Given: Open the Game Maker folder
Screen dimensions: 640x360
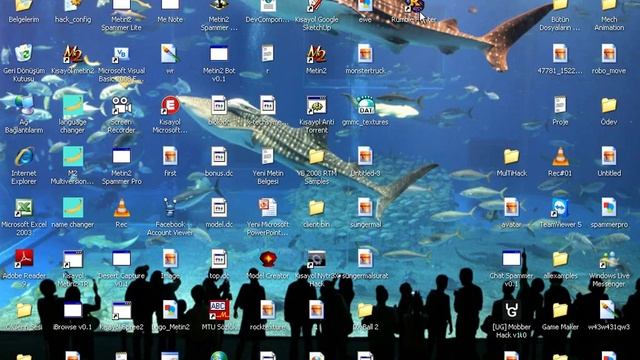Looking at the screenshot, I should (560, 311).
